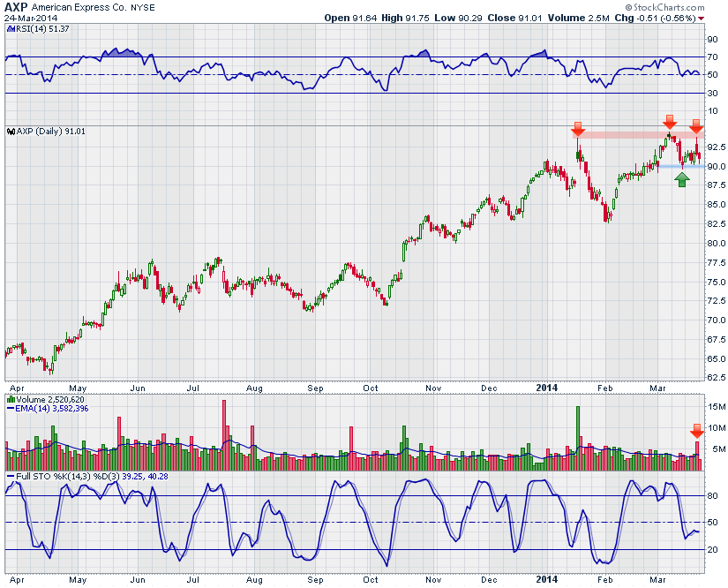Click the Jul month label under price chart

(192, 388)
